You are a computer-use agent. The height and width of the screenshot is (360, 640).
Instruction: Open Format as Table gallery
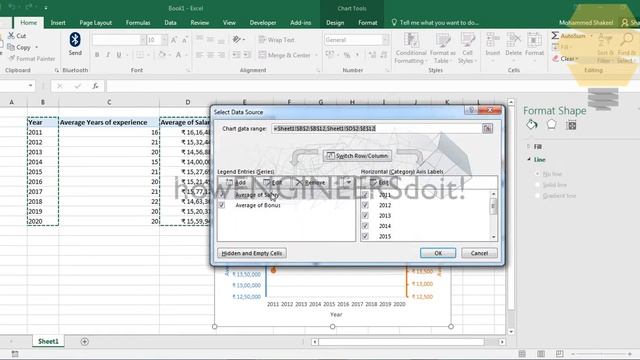click(x=442, y=48)
